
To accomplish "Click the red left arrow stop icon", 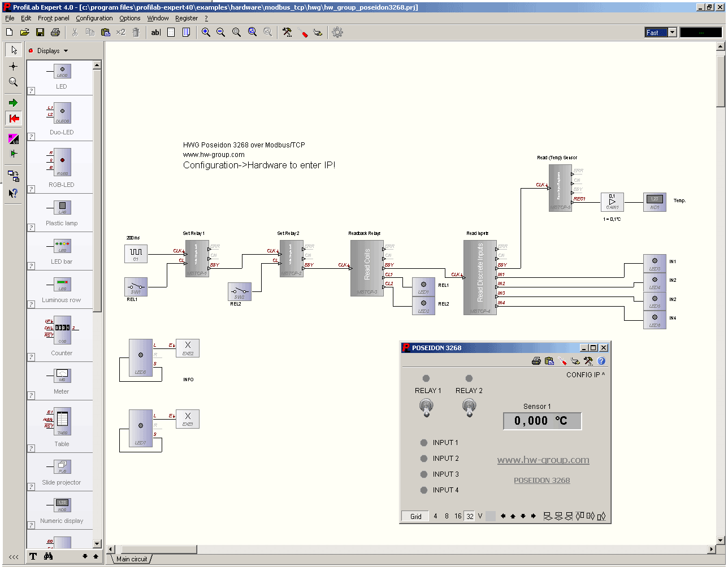I will pos(14,118).
